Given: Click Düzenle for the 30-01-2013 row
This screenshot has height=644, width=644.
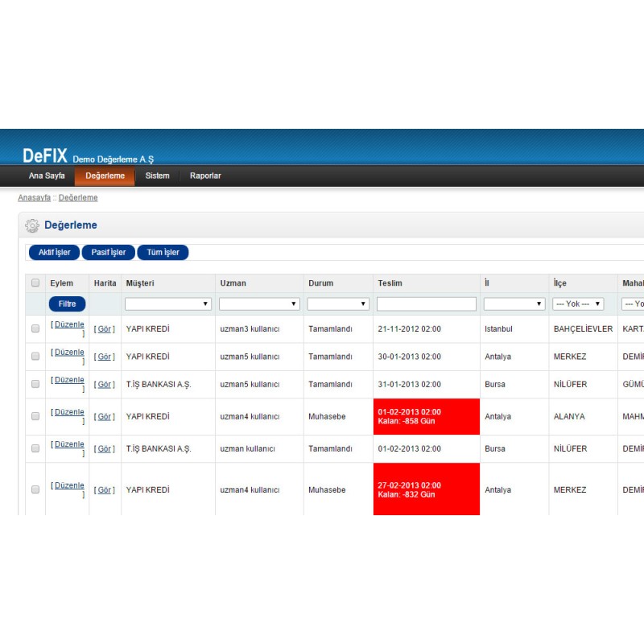Looking at the screenshot, I should point(69,353).
